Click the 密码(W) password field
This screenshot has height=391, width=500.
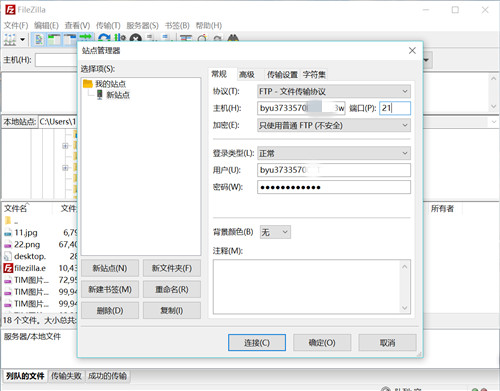(x=334, y=187)
